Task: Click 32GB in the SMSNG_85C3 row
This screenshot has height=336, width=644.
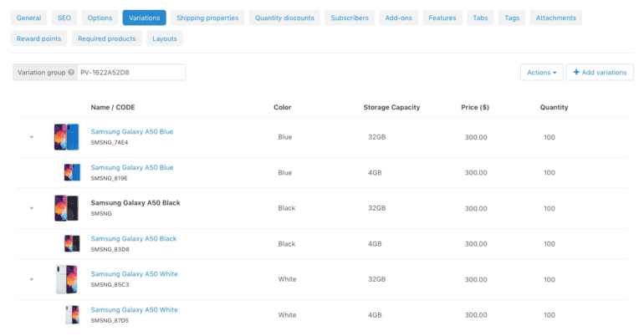Action: pos(376,279)
